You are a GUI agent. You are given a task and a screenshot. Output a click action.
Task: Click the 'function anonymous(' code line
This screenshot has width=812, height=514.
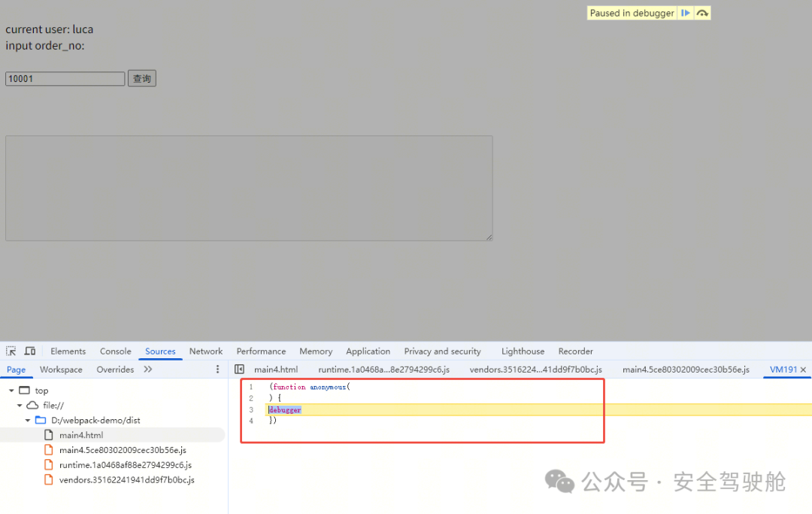(x=310, y=387)
